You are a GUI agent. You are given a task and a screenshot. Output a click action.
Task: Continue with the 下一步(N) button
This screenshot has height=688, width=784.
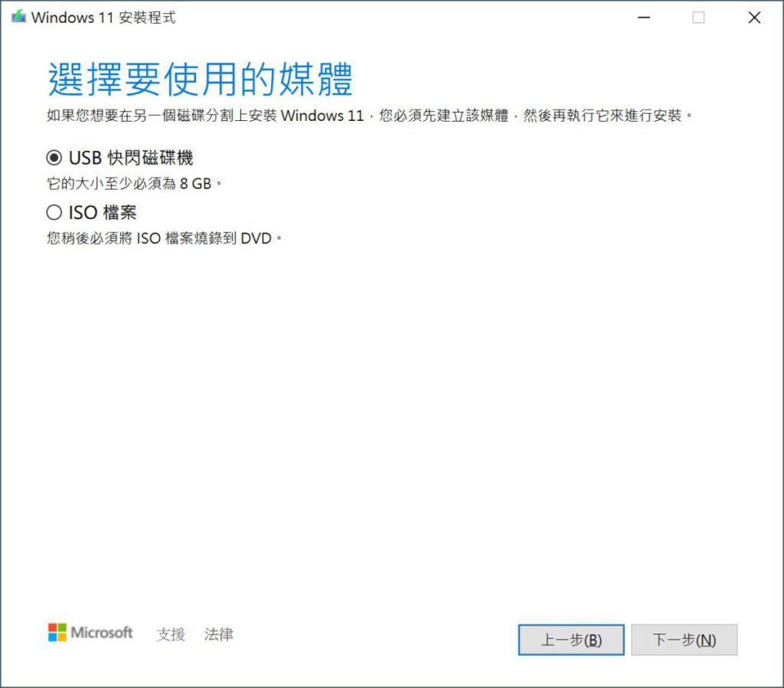(x=684, y=640)
